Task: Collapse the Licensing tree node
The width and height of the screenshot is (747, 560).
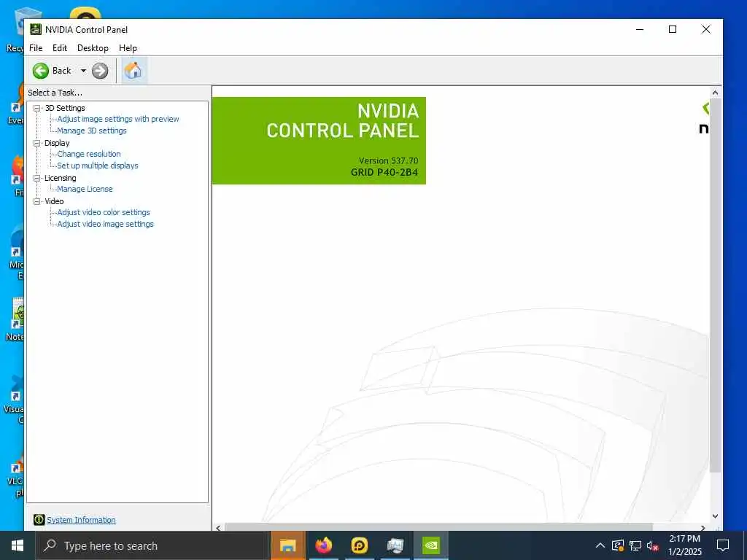Action: pos(36,178)
